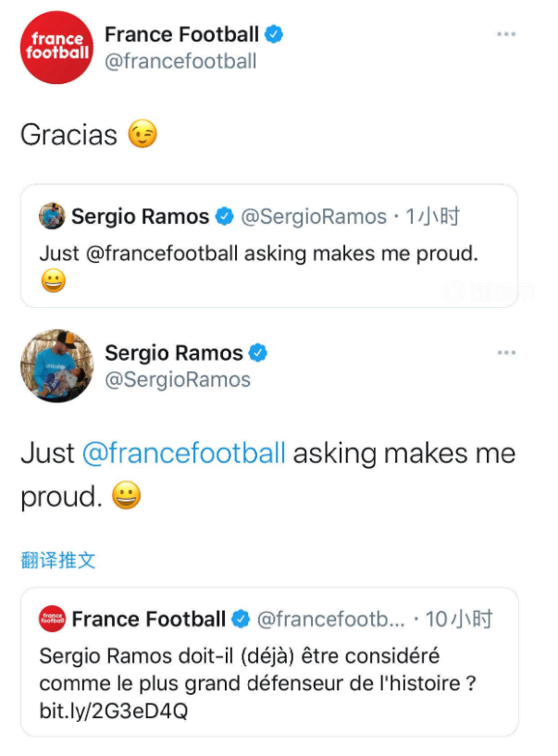Screen dimensions: 558x756
Task: Click small France Football logo in quoted tweet
Action: 52,618
